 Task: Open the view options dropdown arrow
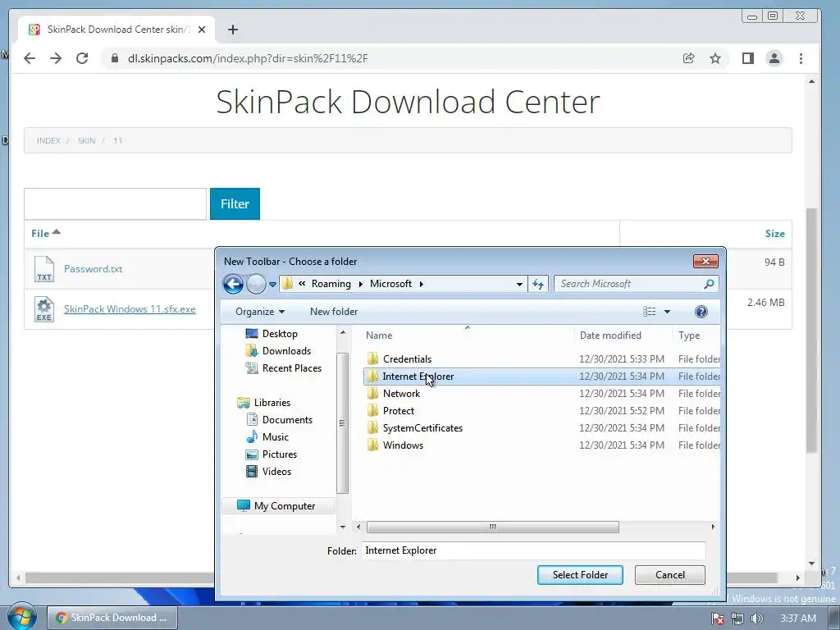click(x=667, y=312)
